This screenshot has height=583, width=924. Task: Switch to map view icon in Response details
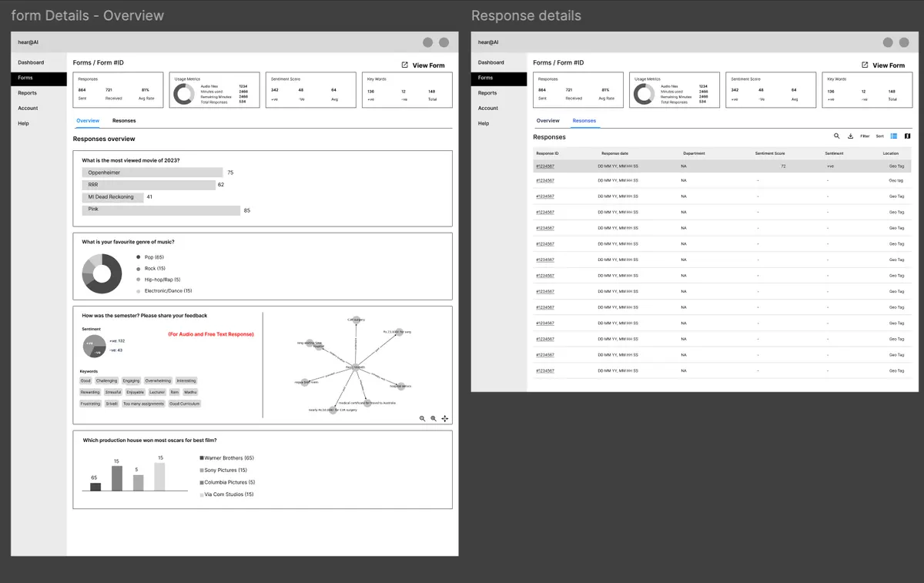tap(907, 136)
